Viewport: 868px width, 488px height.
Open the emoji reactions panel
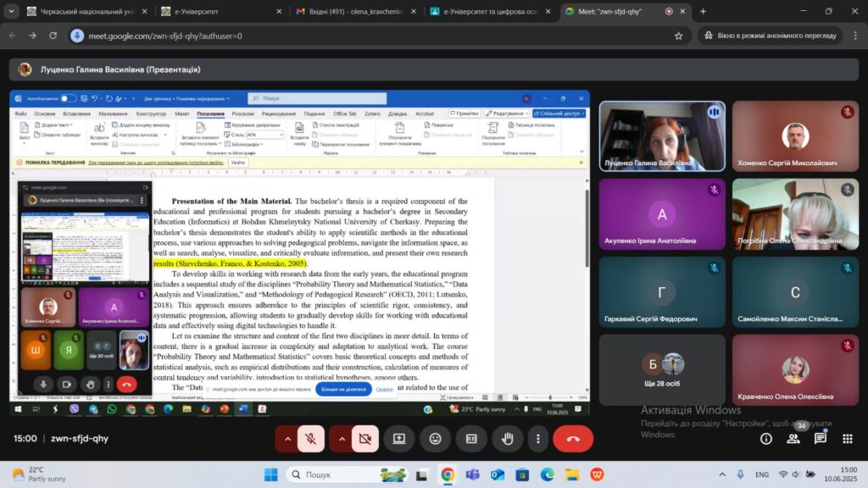coord(436,439)
